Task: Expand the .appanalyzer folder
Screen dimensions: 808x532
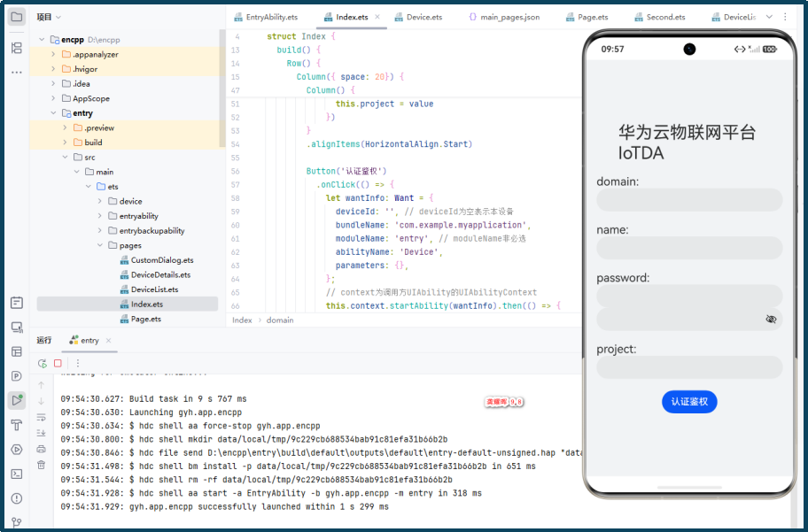Action: [53, 54]
